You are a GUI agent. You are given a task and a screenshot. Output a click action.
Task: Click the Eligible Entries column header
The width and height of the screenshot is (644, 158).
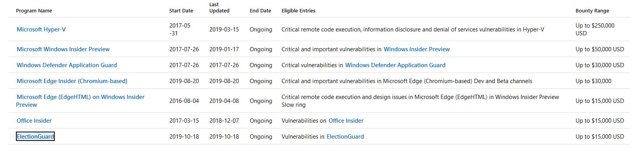(x=298, y=11)
